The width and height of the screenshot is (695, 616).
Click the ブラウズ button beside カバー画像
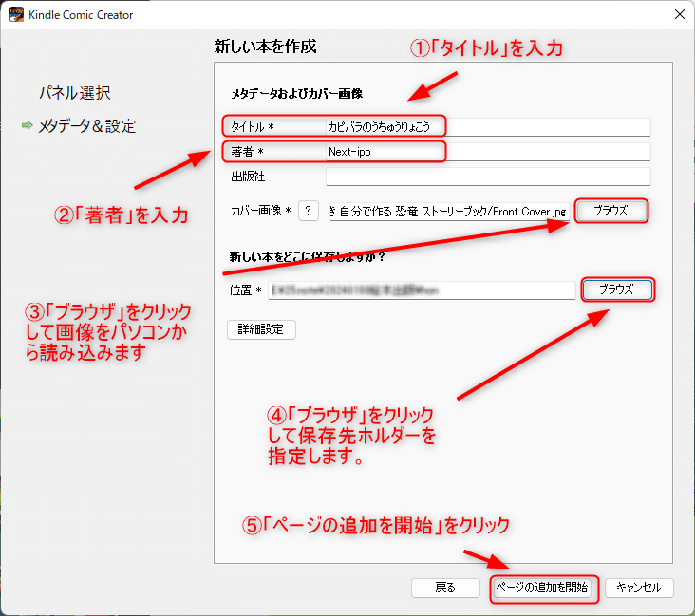pos(611,211)
